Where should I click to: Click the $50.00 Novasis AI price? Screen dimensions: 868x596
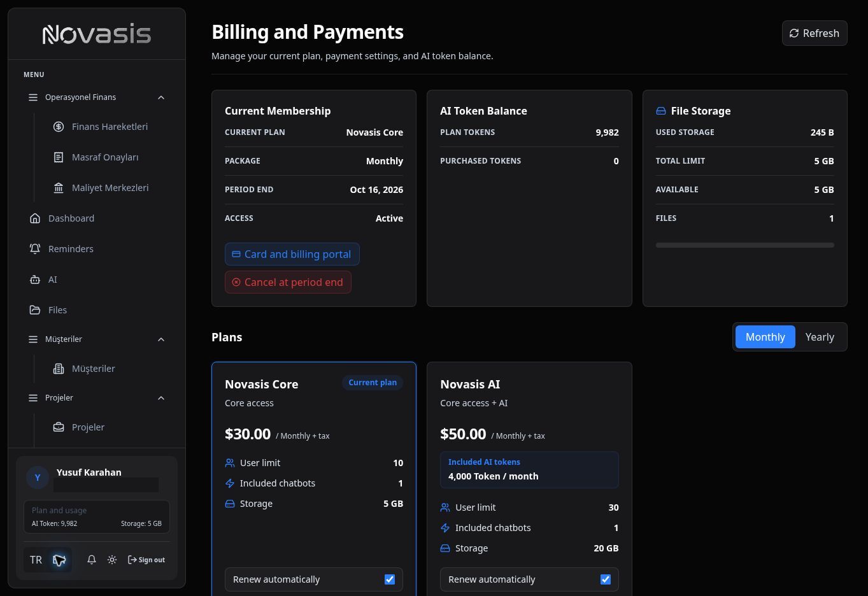click(463, 434)
